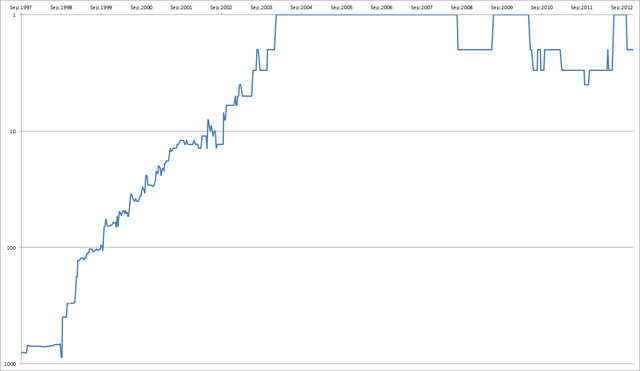Click the Sep.2004 axis label

301,7
